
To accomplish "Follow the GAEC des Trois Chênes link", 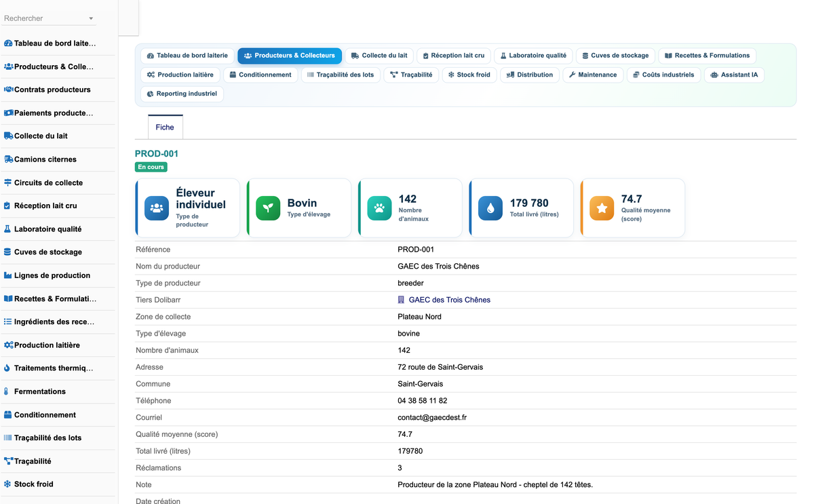I will (x=449, y=300).
